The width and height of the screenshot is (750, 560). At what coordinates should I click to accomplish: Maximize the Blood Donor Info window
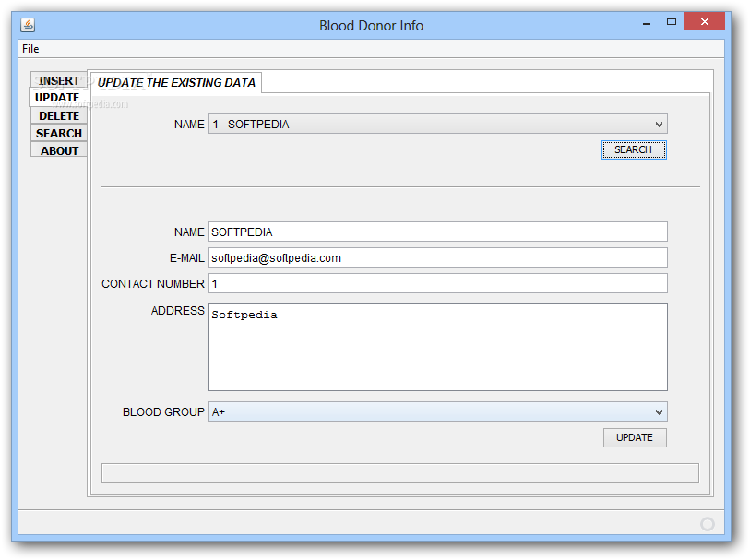pos(672,21)
